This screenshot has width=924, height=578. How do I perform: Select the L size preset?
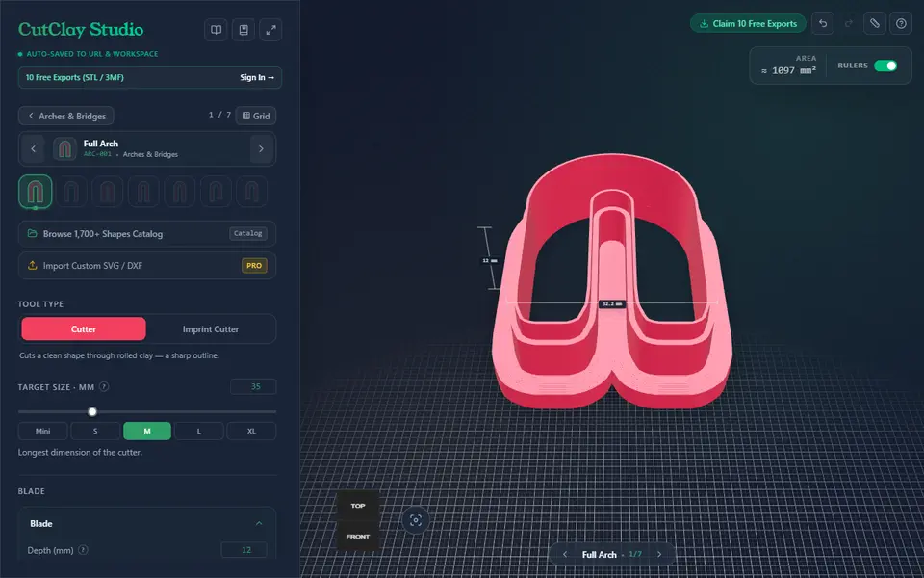(199, 432)
